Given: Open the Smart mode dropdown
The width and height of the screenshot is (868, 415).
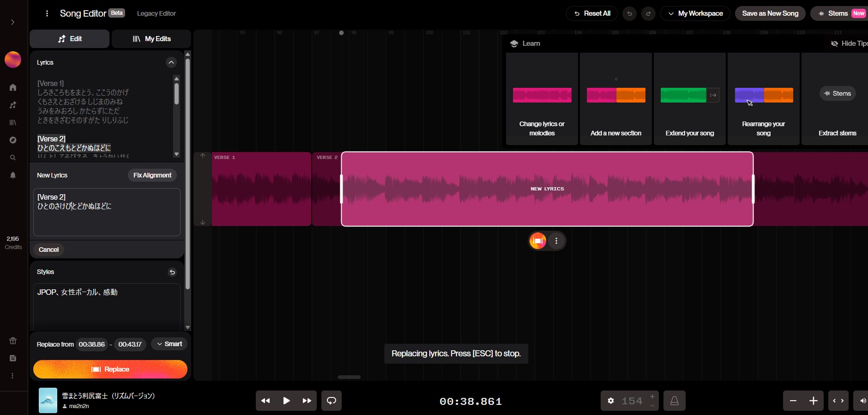Looking at the screenshot, I should pyautogui.click(x=169, y=344).
